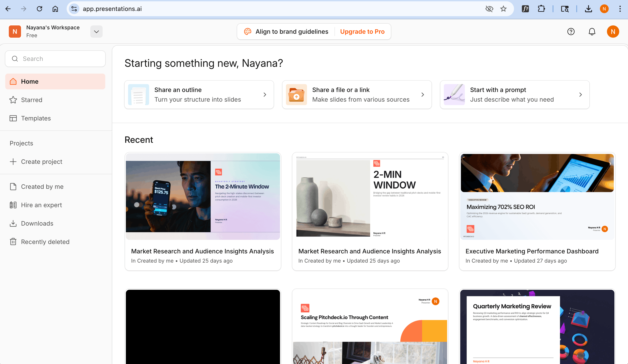Click Upgrade to Pro
The height and width of the screenshot is (364, 628).
pyautogui.click(x=362, y=31)
